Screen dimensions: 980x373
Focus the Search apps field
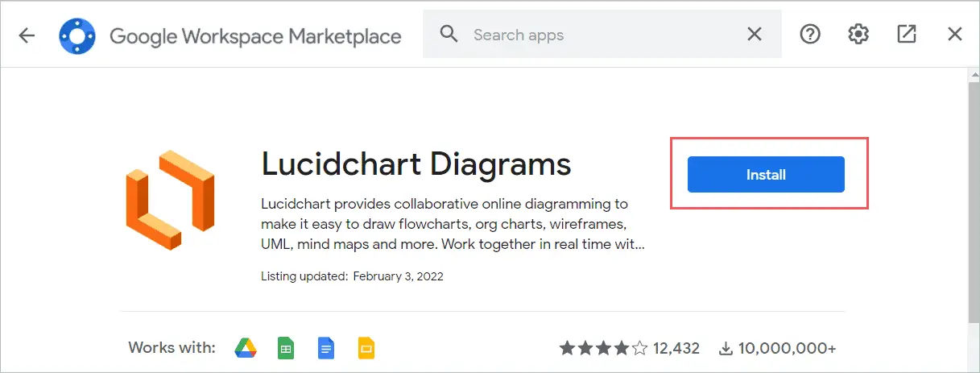click(x=602, y=35)
